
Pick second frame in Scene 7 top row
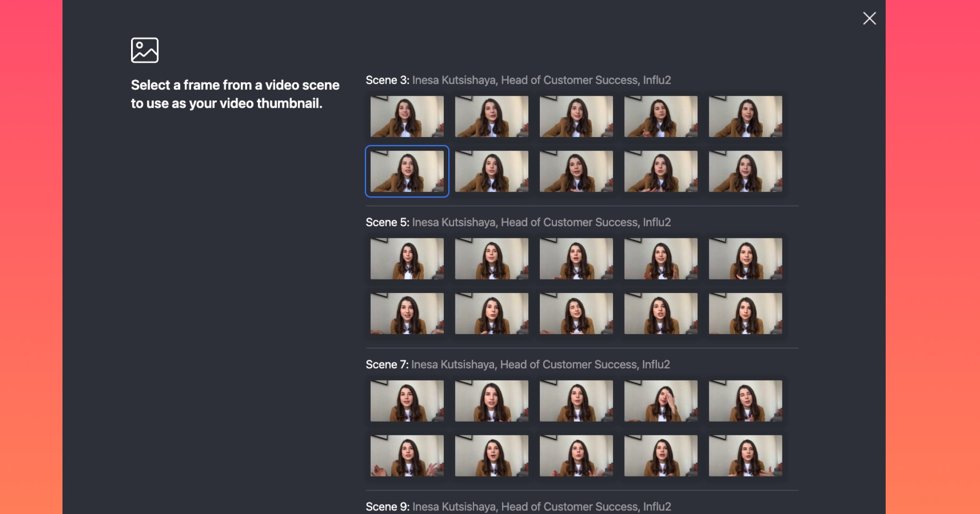click(491, 401)
